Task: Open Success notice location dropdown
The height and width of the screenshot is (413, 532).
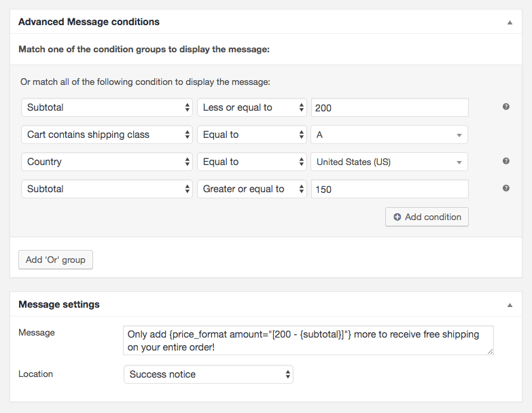Action: (x=209, y=374)
